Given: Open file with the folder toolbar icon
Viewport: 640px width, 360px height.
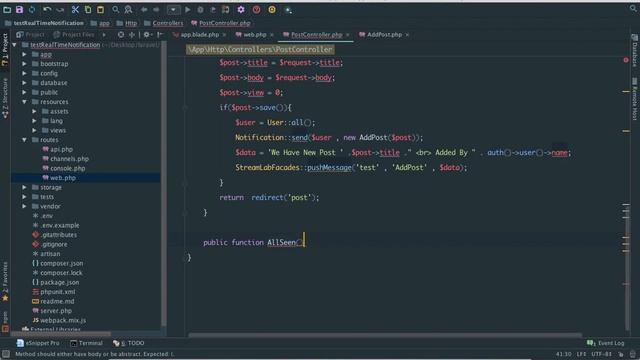Looking at the screenshot, I should (x=7, y=9).
